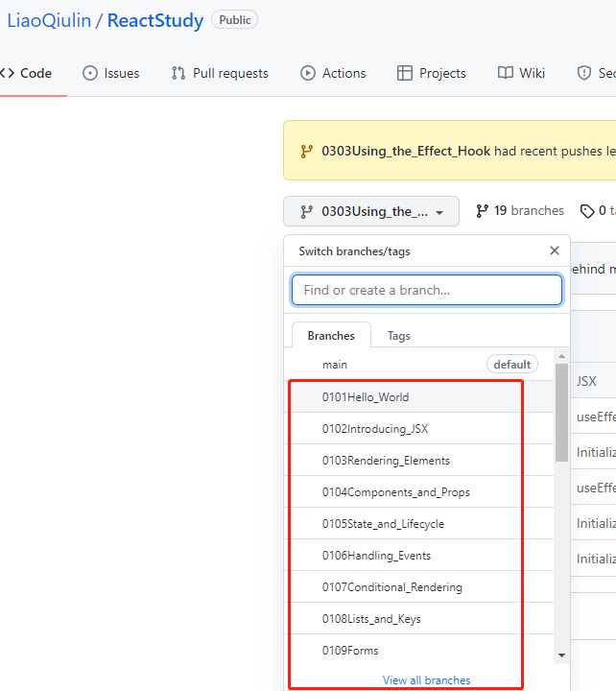Click the branch list scrollbar thumb
The height and width of the screenshot is (691, 616).
coord(561,412)
